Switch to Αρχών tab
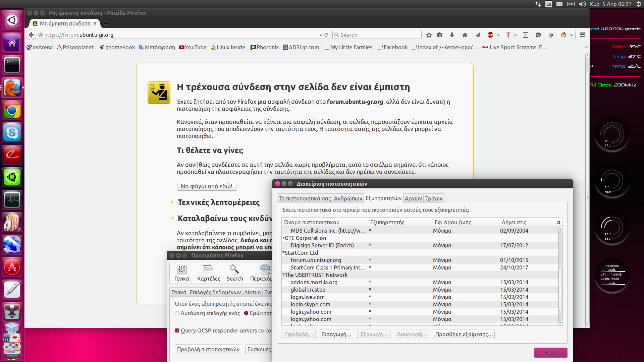 [413, 198]
